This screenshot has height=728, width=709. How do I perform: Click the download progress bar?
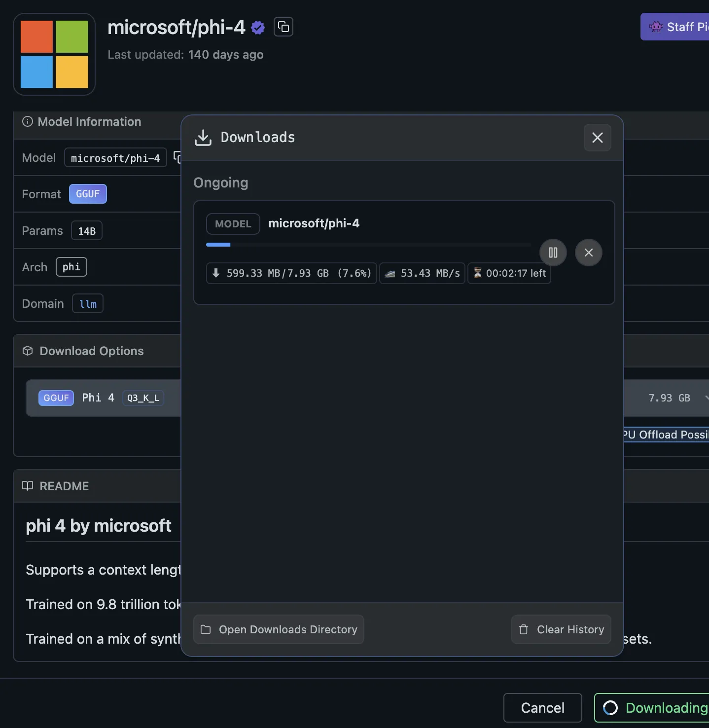(x=368, y=245)
